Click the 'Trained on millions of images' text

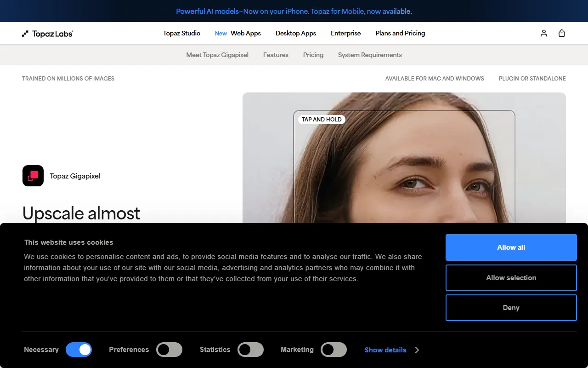68,79
